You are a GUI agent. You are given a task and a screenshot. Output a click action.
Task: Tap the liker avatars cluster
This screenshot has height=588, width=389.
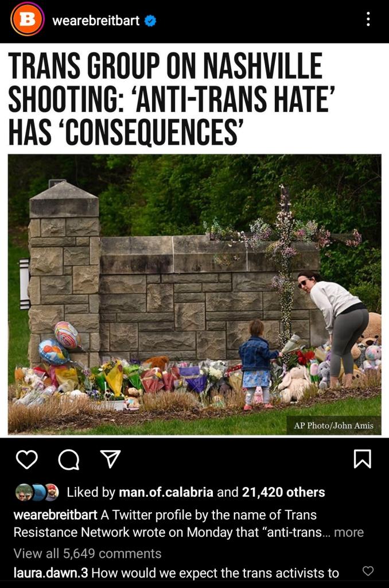point(37,492)
